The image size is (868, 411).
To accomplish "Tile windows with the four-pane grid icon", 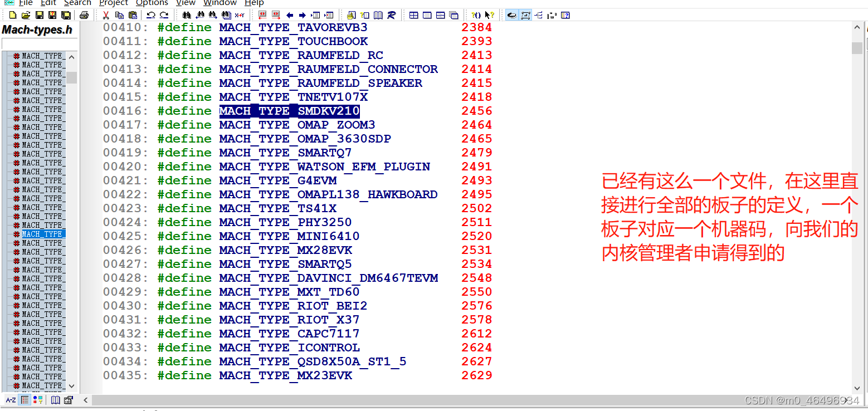I will (413, 15).
